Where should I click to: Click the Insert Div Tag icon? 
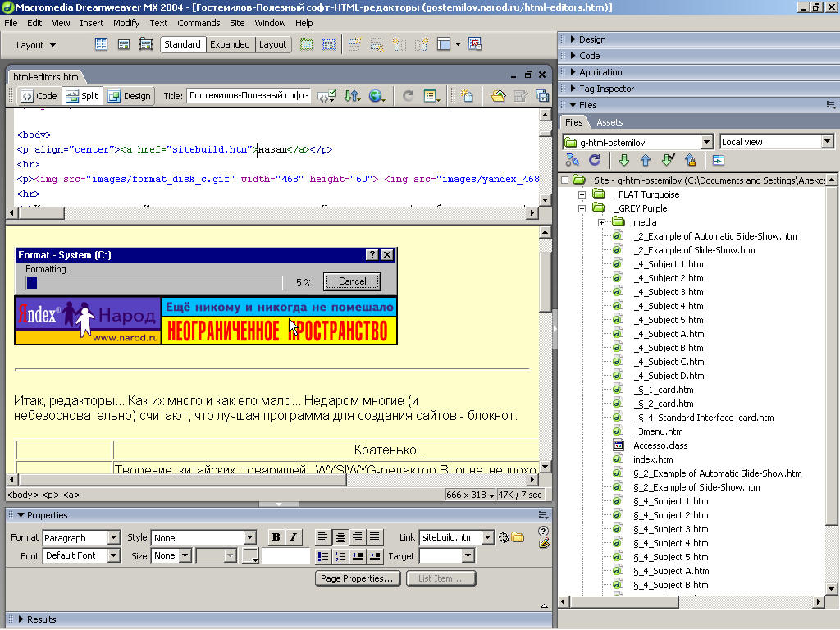124,44
